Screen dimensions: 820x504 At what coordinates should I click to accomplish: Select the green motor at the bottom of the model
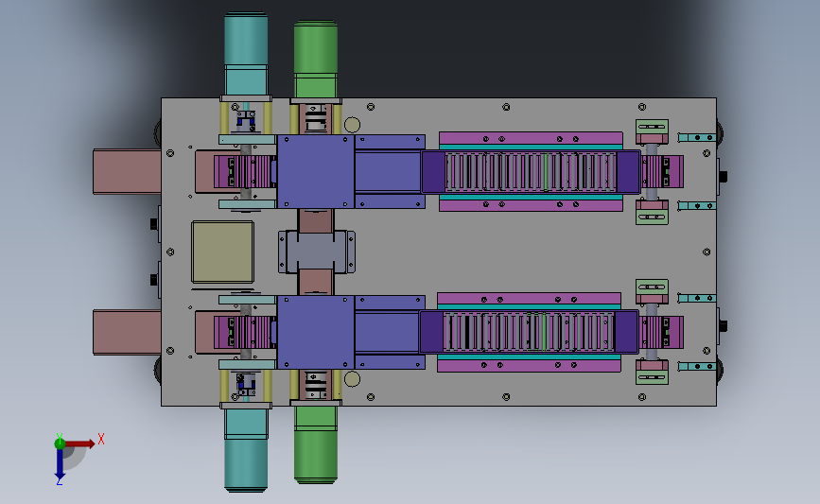tap(315, 444)
